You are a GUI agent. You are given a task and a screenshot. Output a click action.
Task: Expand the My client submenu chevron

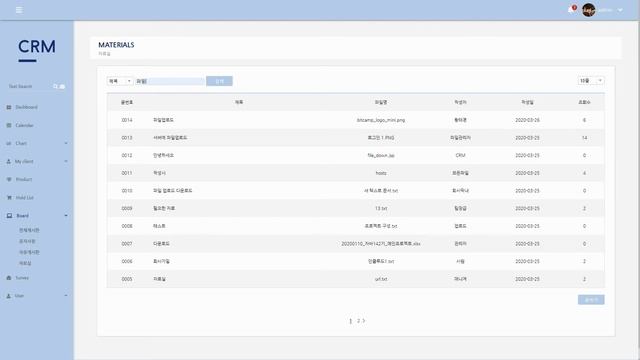(66, 161)
